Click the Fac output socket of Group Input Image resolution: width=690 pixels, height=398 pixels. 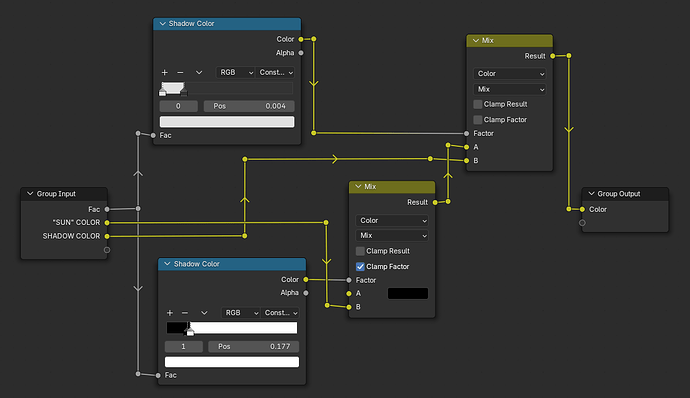coord(107,209)
